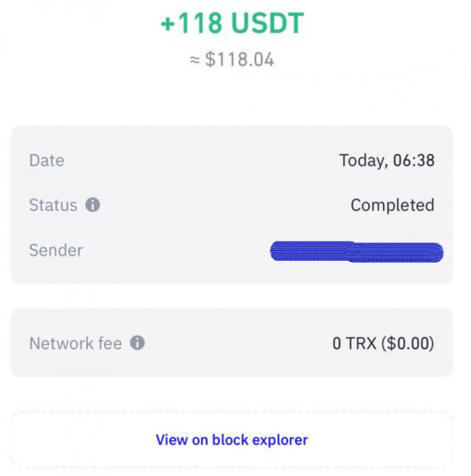Click the info icon next to Status
This screenshot has height=476, width=471.
(x=93, y=205)
